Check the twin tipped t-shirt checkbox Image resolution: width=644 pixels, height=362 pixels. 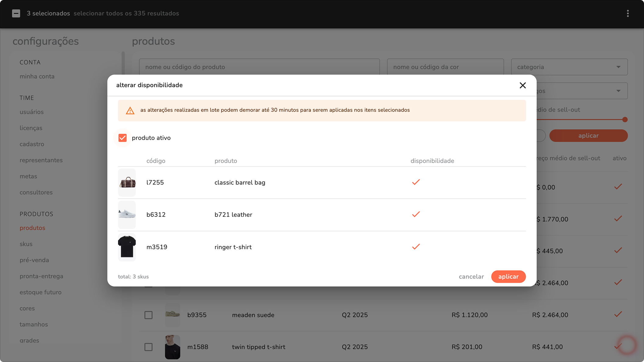(148, 347)
